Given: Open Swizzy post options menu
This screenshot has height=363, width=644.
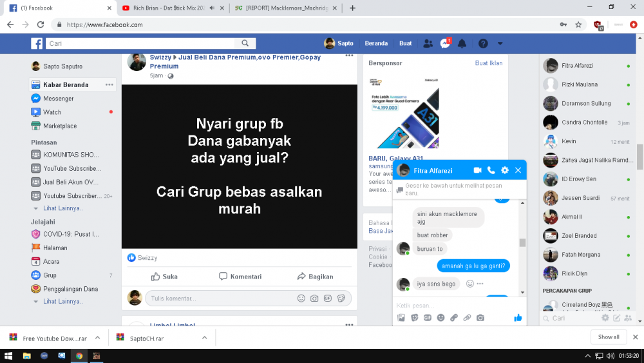Looking at the screenshot, I should coord(349,55).
